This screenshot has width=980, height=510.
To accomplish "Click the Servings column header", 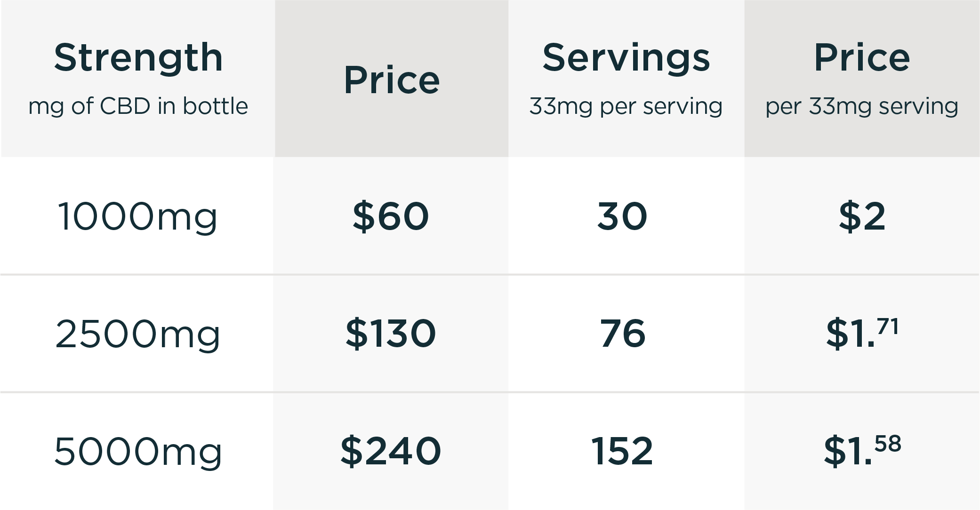I will (626, 57).
